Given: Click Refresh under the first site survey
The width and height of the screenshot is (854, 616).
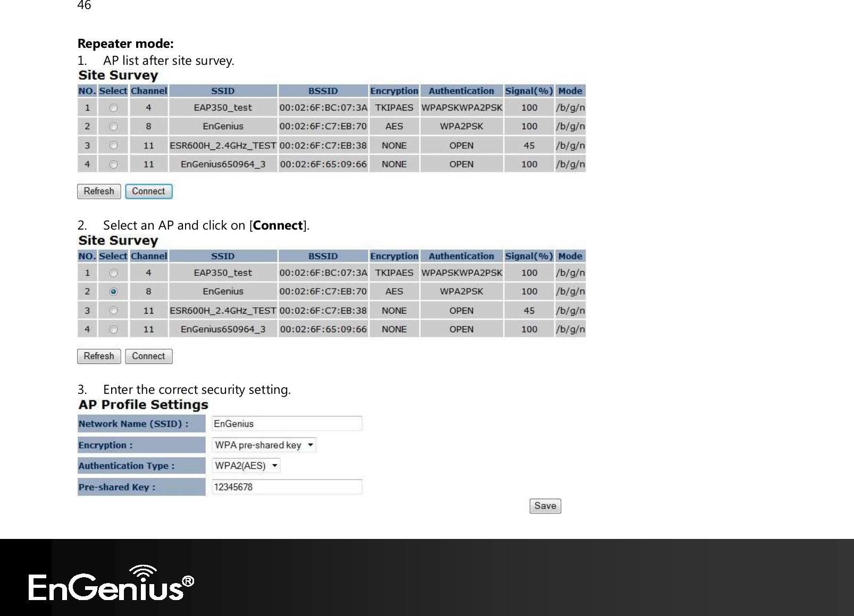Looking at the screenshot, I should [99, 191].
